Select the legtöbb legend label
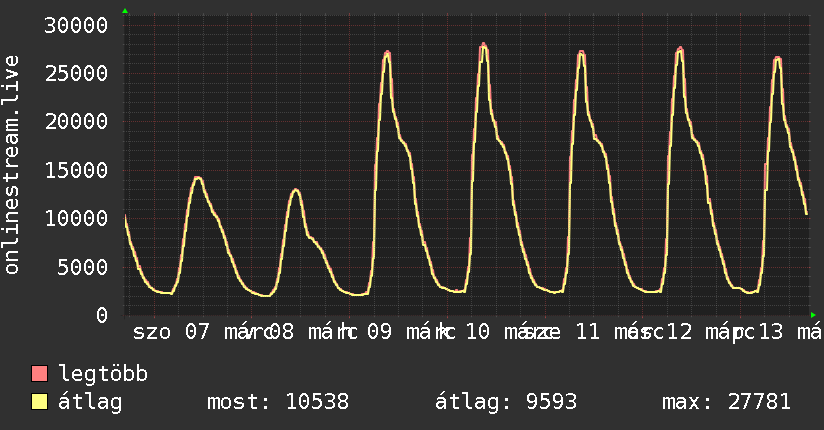Image resolution: width=824 pixels, height=430 pixels. tap(104, 375)
